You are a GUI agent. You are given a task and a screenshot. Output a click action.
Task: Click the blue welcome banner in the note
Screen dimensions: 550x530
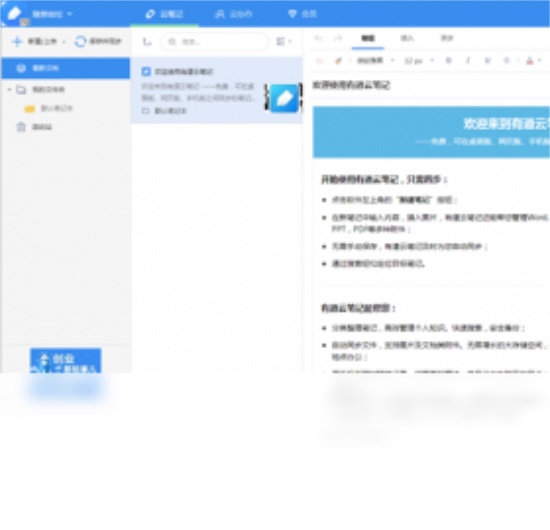click(431, 132)
